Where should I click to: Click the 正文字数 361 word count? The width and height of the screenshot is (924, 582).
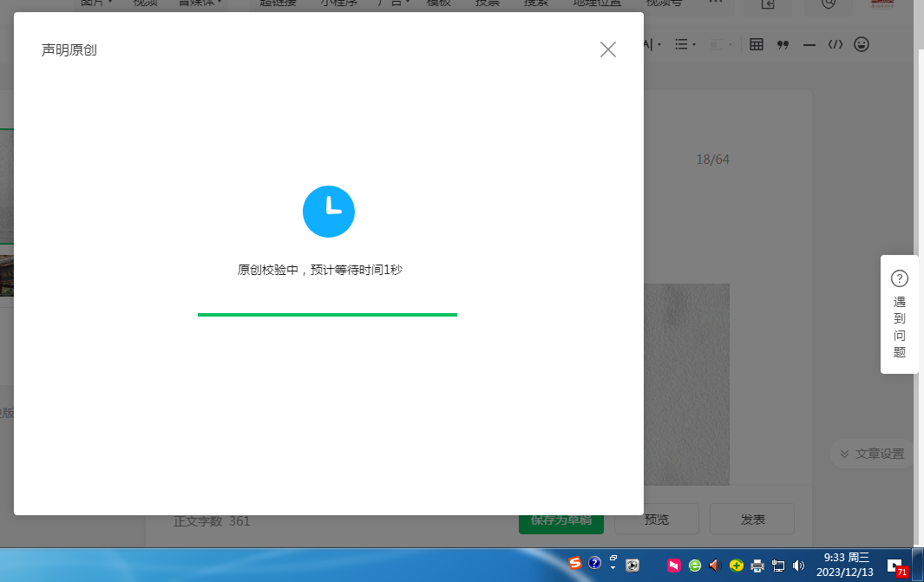pos(212,521)
